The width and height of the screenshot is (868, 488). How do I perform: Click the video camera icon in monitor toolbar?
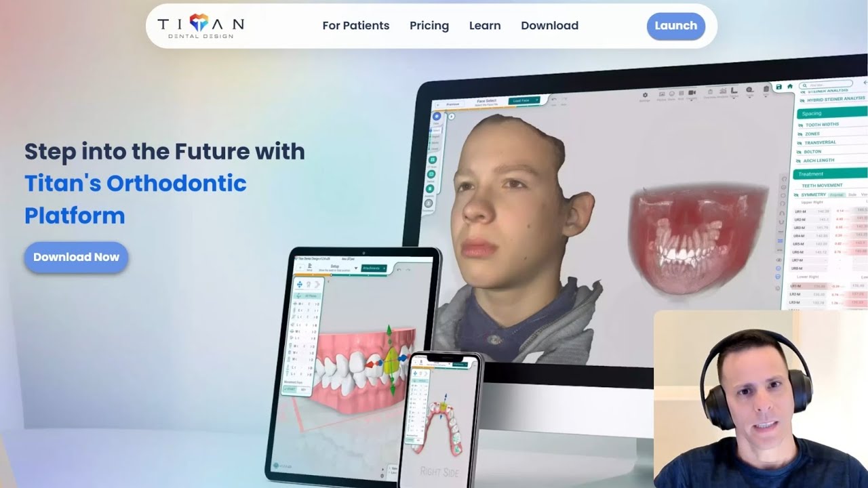692,92
